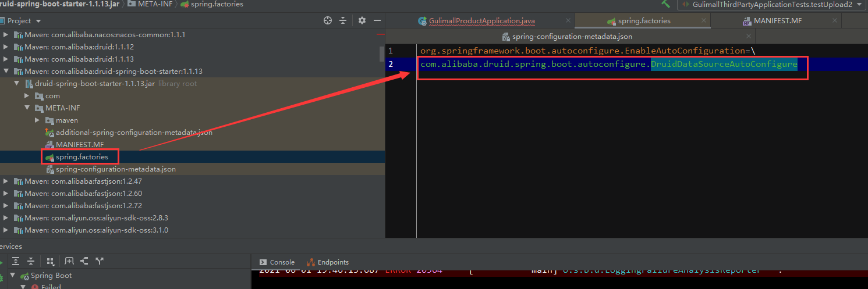Click line 1 EnableAutoConfiguration text in editor
Image resolution: width=868 pixels, height=289 pixels.
[x=587, y=51]
